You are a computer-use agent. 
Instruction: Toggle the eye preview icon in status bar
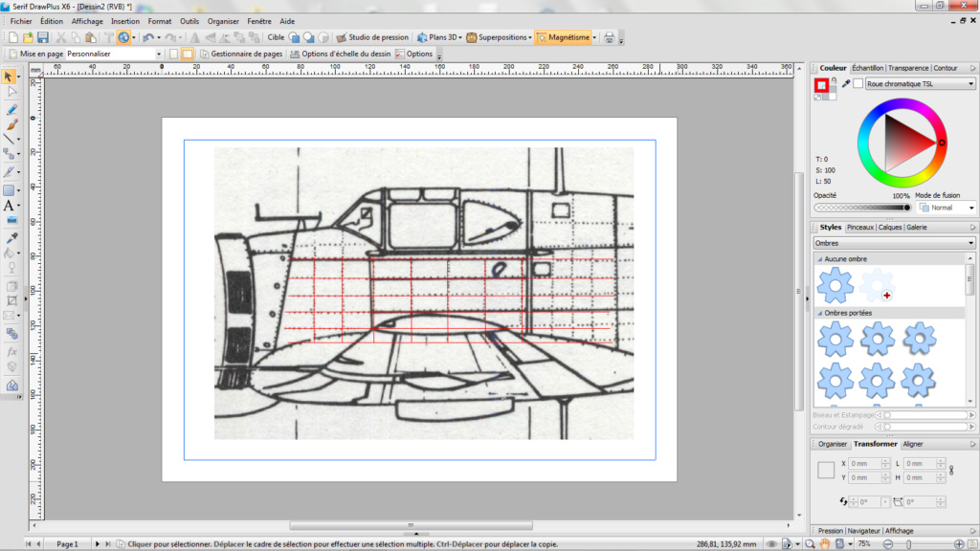772,544
